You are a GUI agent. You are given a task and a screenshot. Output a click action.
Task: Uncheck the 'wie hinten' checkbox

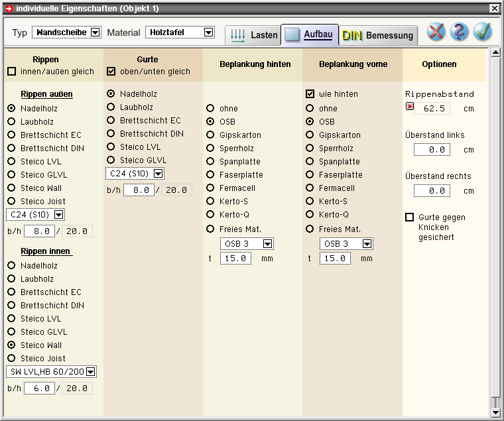[x=310, y=94]
